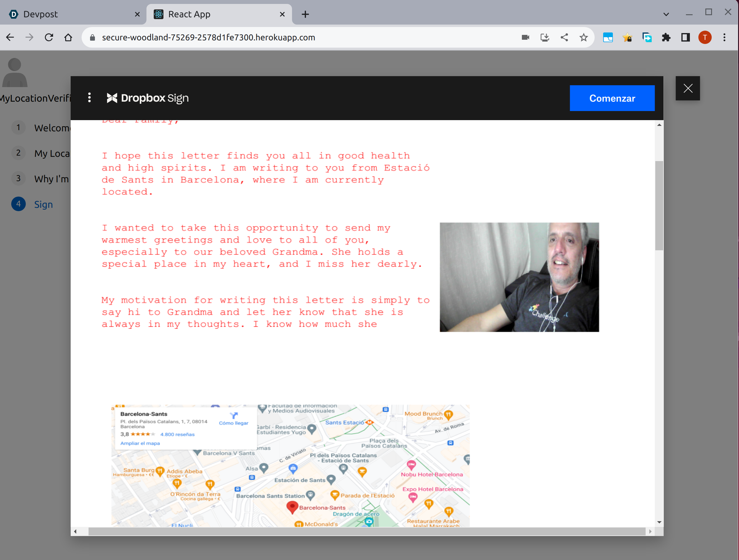739x560 pixels.
Task: Click the install app icon in address bar
Action: [x=545, y=37]
